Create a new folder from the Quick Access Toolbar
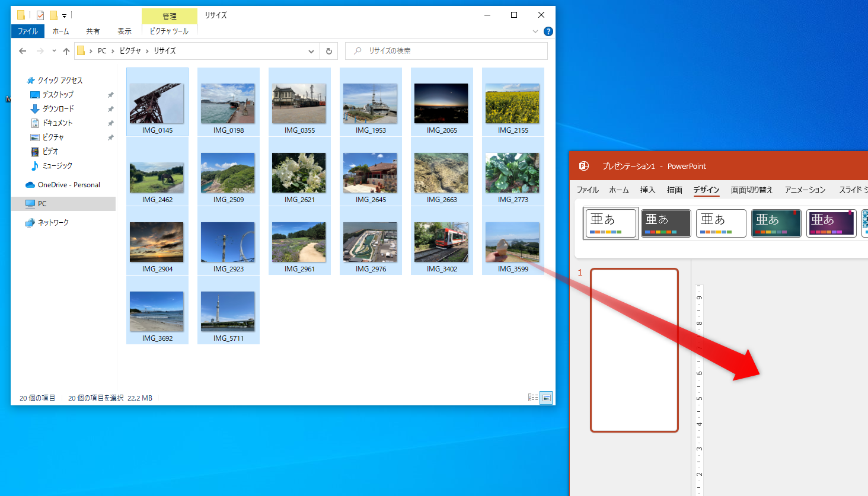 pos(53,15)
